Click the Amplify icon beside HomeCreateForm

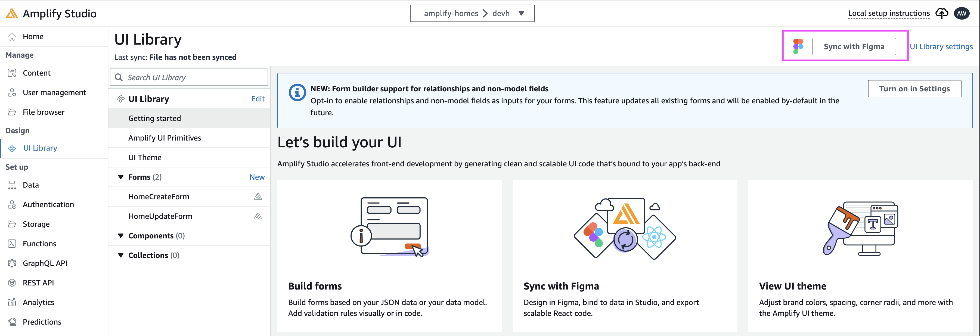(258, 197)
